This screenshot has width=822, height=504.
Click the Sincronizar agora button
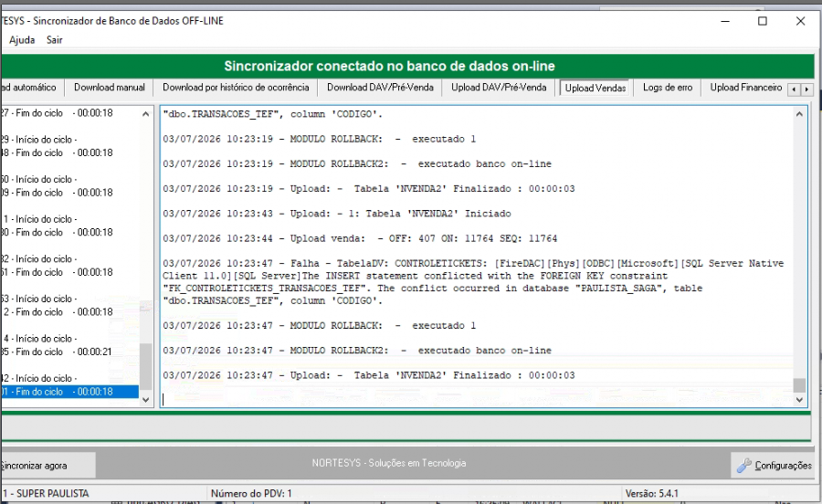(47, 466)
